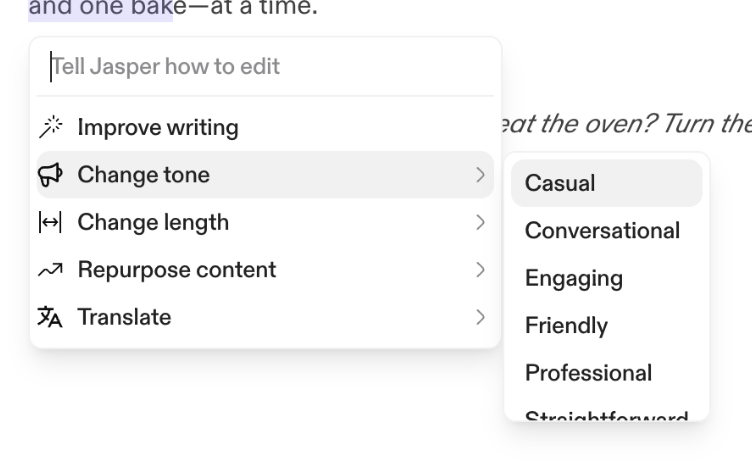Open the Translate submenu chevron
Image resolution: width=752 pixels, height=476 pixels.
pos(480,318)
